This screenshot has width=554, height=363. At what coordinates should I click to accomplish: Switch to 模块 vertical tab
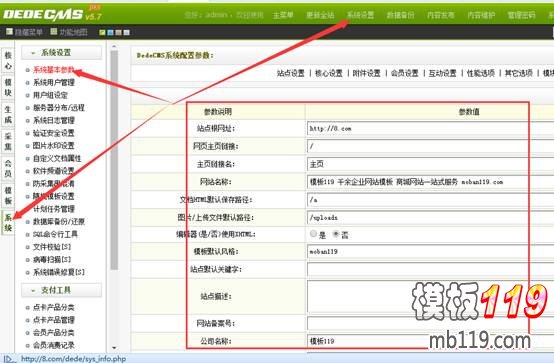pos(8,87)
